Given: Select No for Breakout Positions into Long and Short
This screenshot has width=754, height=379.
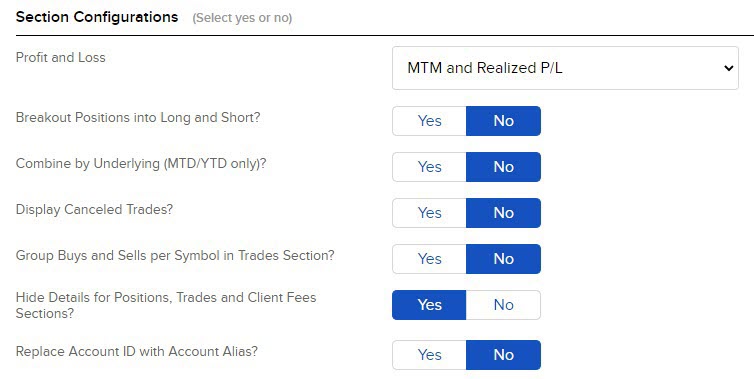Looking at the screenshot, I should (x=503, y=121).
